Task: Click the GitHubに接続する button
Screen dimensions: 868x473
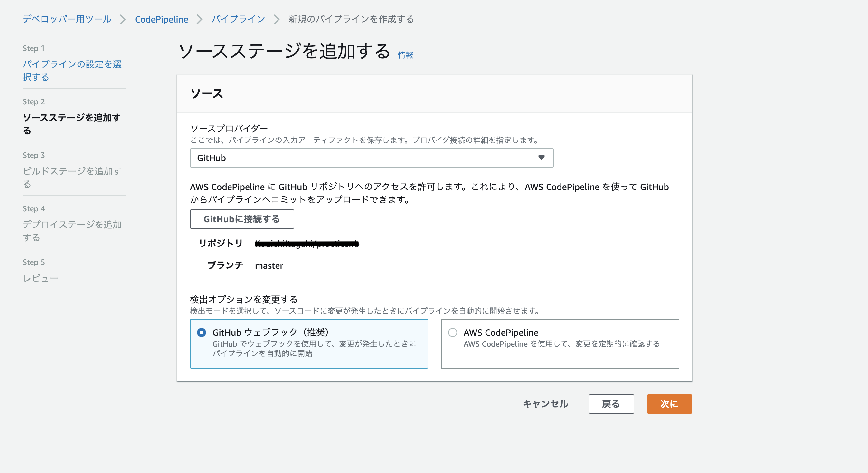Action: (x=241, y=219)
